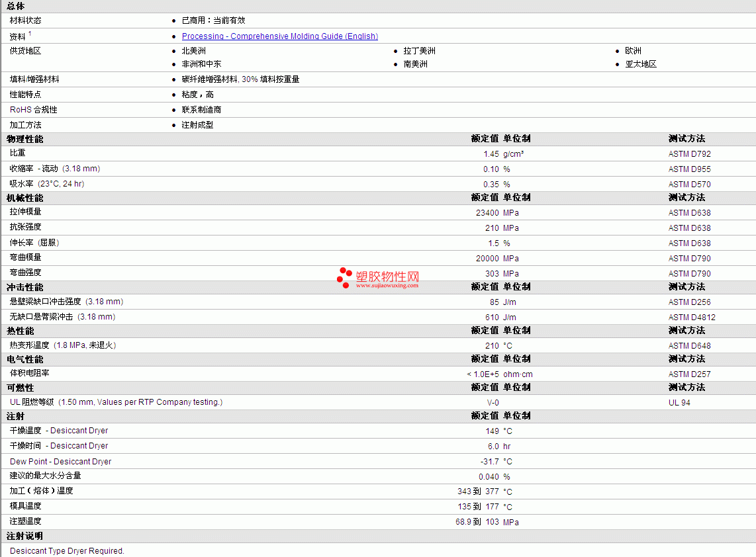Select 抗张强度 row label
This screenshot has width=756, height=557.
click(x=26, y=227)
